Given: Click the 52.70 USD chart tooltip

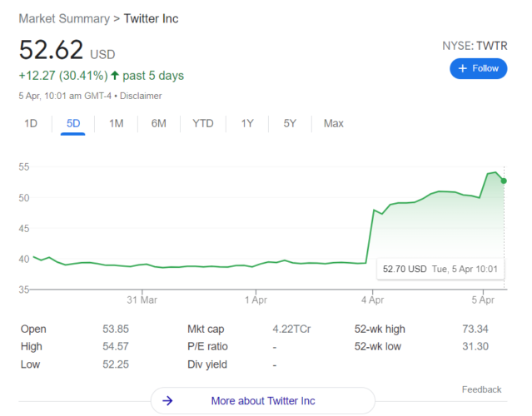Looking at the screenshot, I should pos(440,270).
